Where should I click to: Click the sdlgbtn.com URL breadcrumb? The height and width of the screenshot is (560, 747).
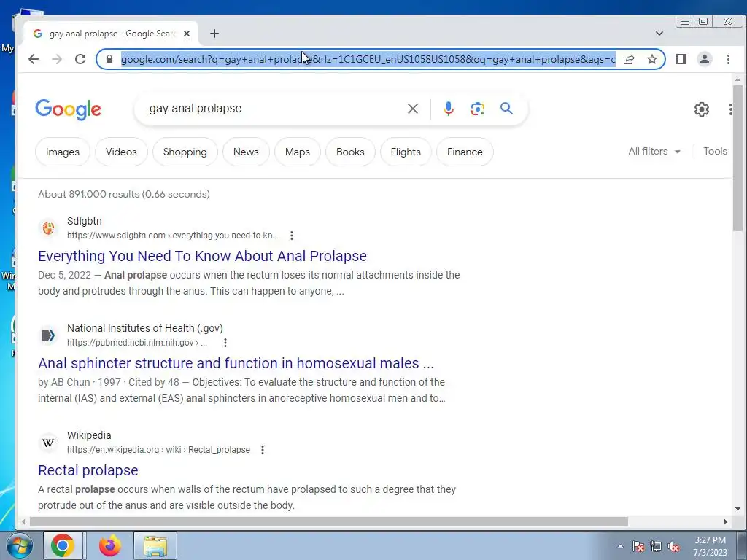pyautogui.click(x=173, y=236)
